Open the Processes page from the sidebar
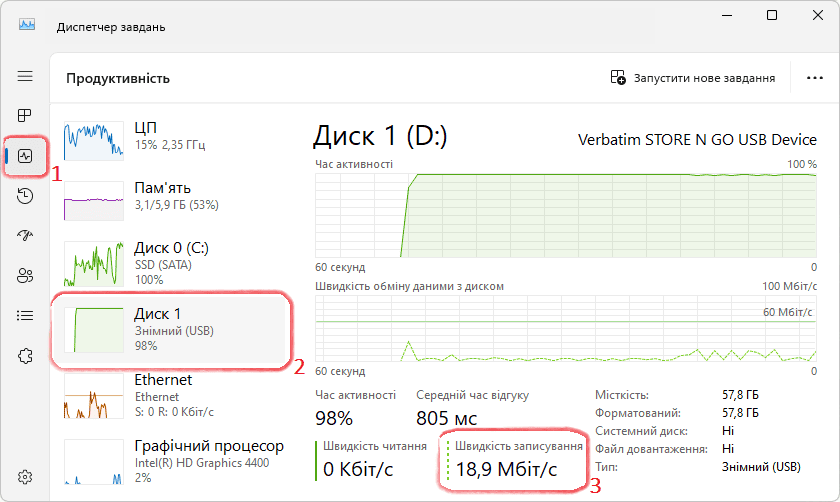The image size is (840, 502). (x=25, y=116)
